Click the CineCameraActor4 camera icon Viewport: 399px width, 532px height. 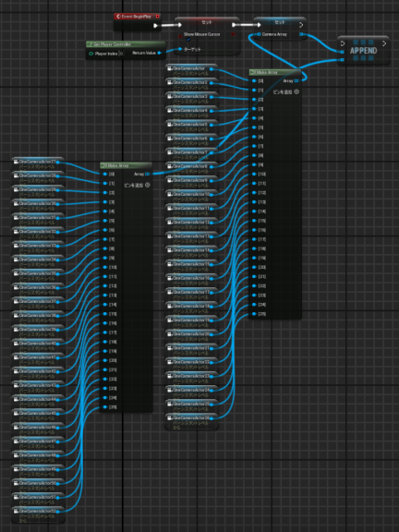(169, 110)
